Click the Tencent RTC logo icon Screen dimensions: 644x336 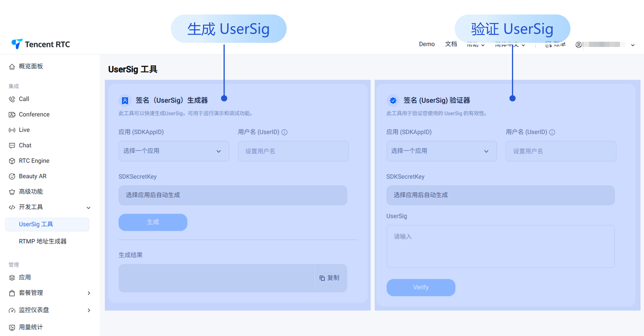click(17, 44)
